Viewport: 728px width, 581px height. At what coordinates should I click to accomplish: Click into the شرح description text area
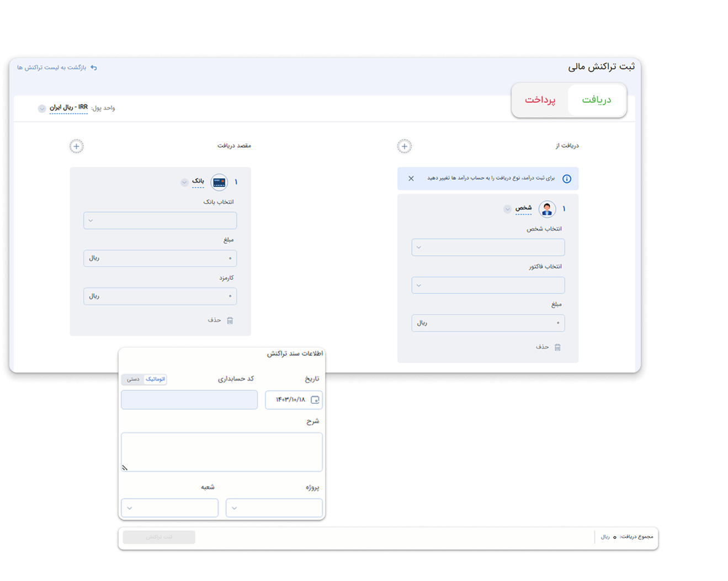pyautogui.click(x=222, y=451)
